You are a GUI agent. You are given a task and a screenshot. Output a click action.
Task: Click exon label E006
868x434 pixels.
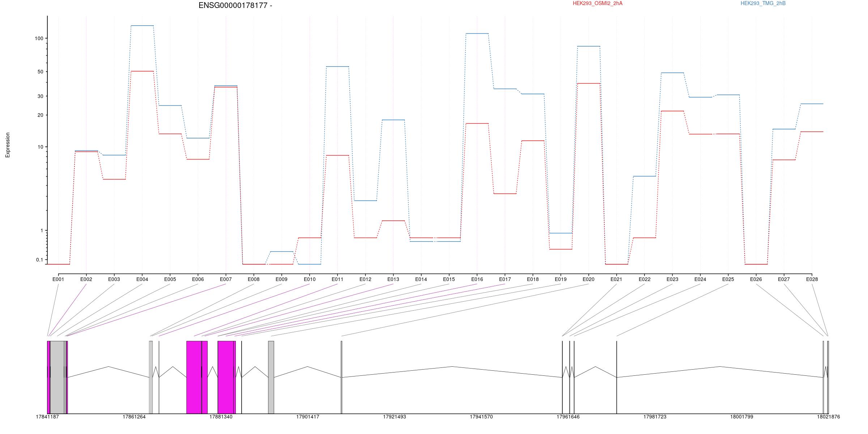198,279
